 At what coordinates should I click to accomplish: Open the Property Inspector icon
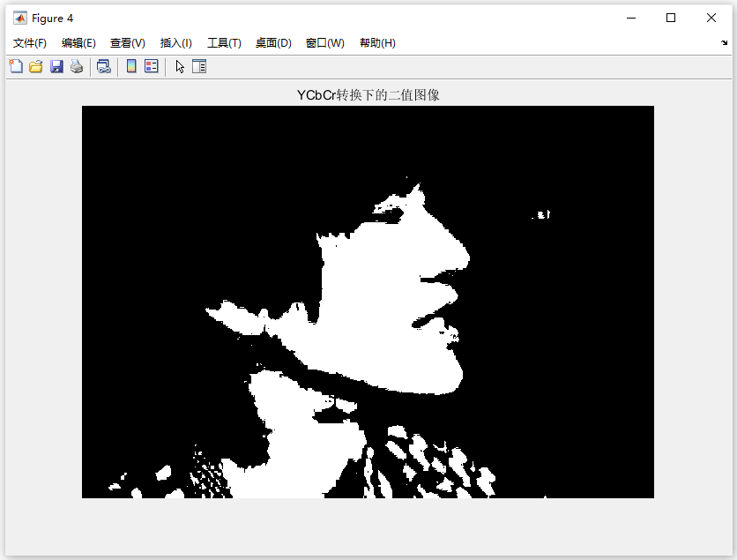click(199, 66)
